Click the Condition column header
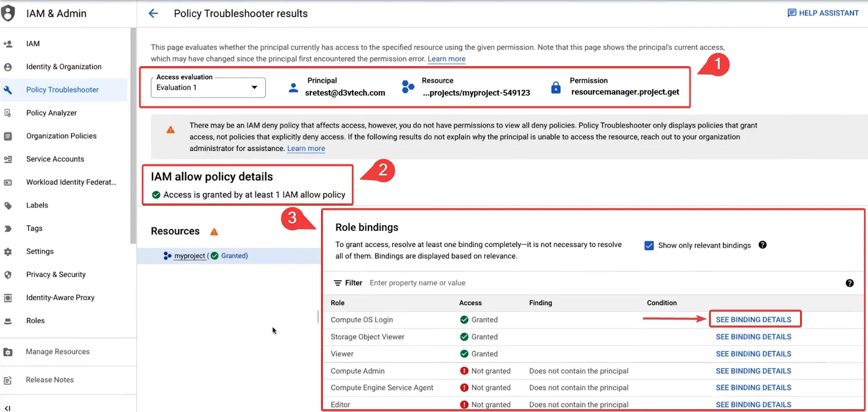Image resolution: width=868 pixels, height=412 pixels. click(x=662, y=303)
